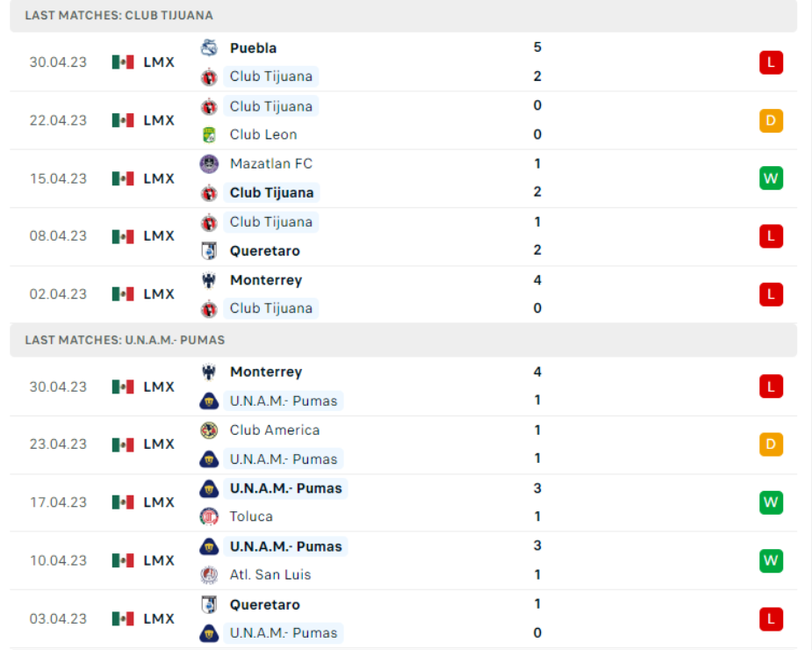Click the Club Leon crest icon
The image size is (812, 650).
click(209, 134)
